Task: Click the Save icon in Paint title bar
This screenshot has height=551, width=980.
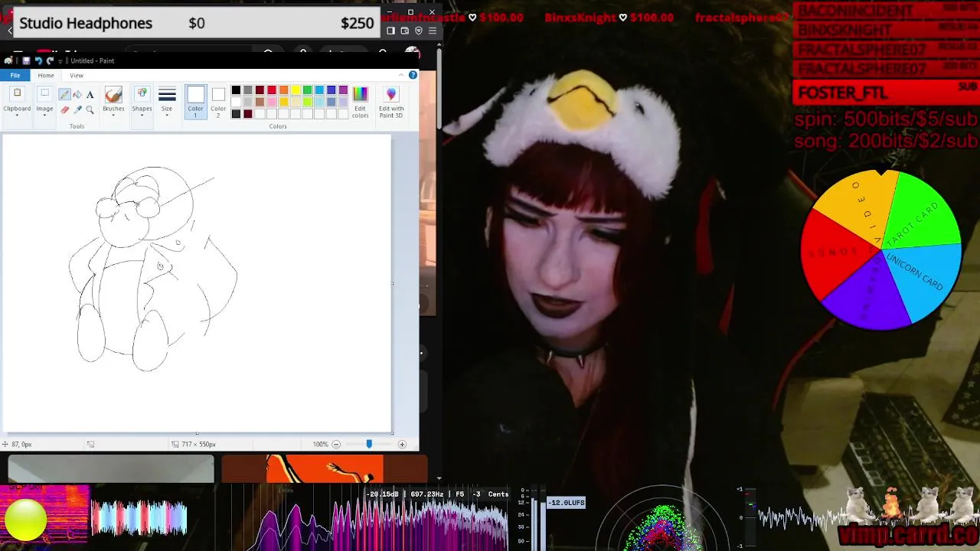Action: click(26, 60)
